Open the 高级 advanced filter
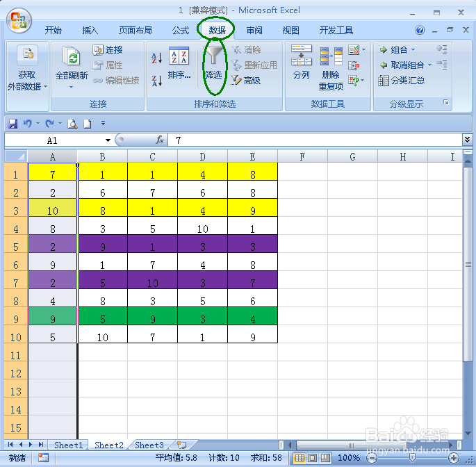 click(x=246, y=81)
